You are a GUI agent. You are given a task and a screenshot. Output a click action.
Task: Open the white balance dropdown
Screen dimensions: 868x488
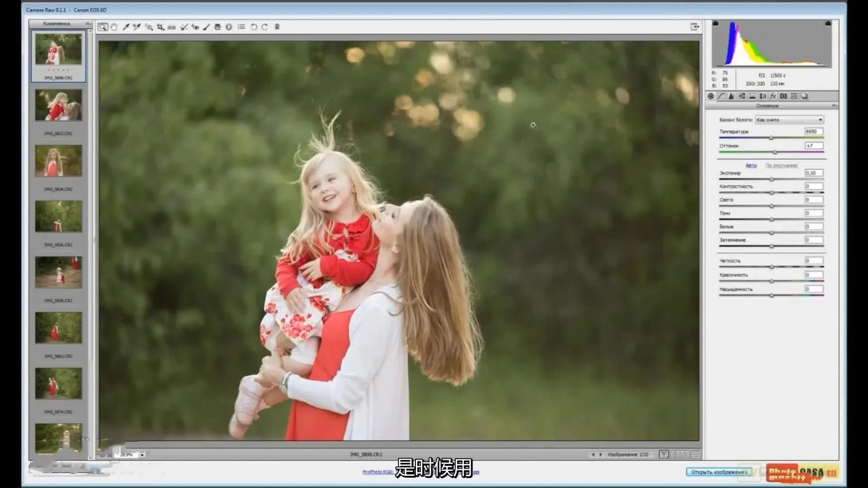point(789,120)
